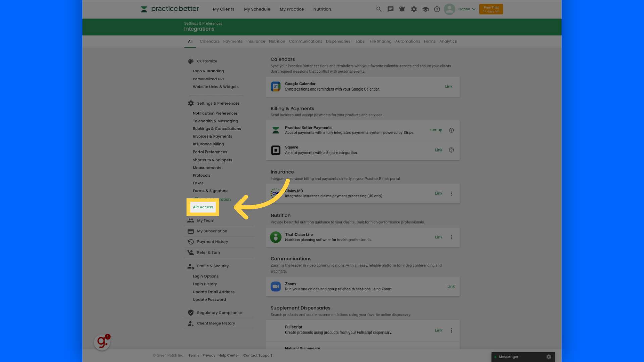
Task: Open the Contact Support footer link
Action: click(257, 355)
